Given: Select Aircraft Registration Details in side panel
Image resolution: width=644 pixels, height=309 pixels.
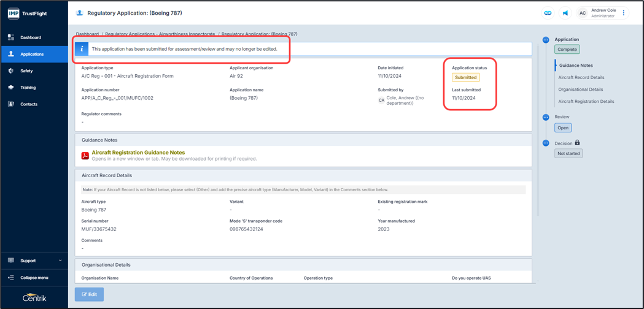Looking at the screenshot, I should pyautogui.click(x=586, y=102).
